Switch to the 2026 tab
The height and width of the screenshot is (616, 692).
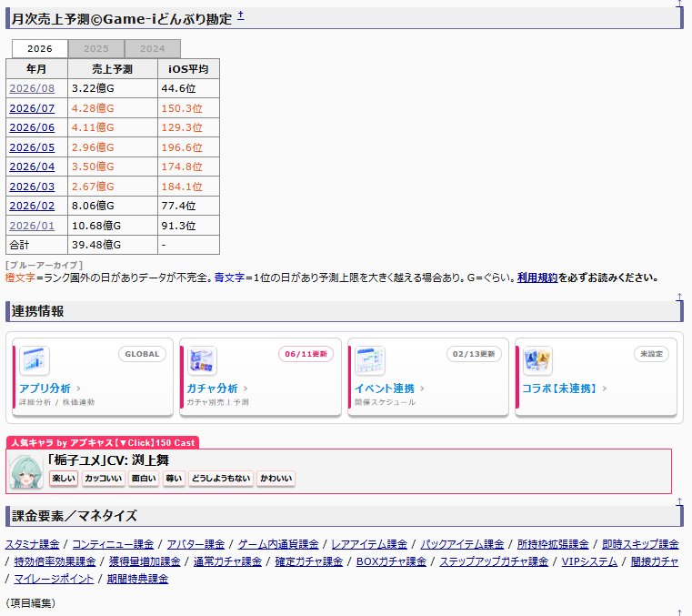point(40,48)
